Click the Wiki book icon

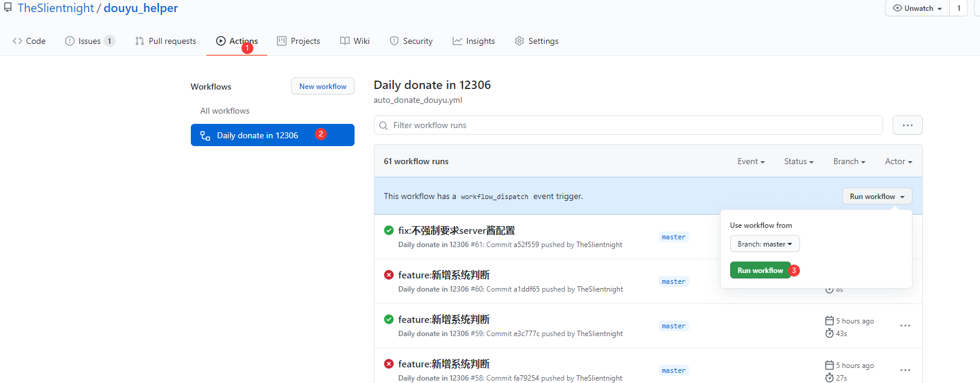[345, 41]
